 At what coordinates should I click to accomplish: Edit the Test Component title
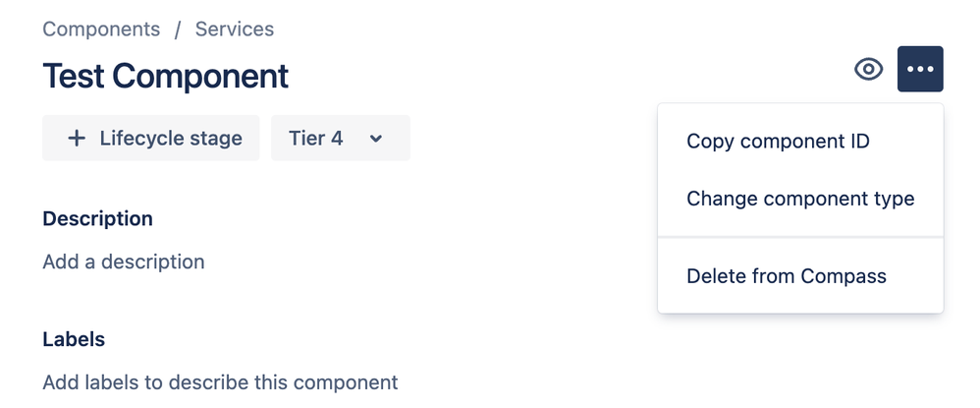[166, 77]
